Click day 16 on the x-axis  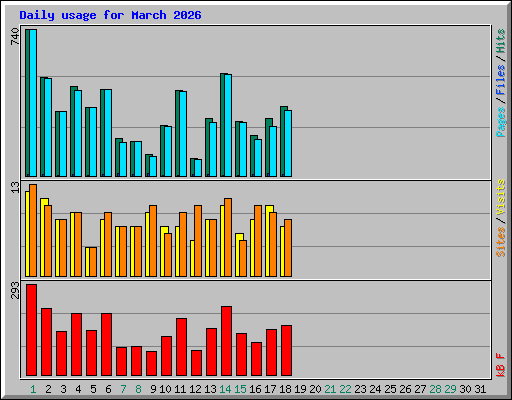tap(255, 389)
